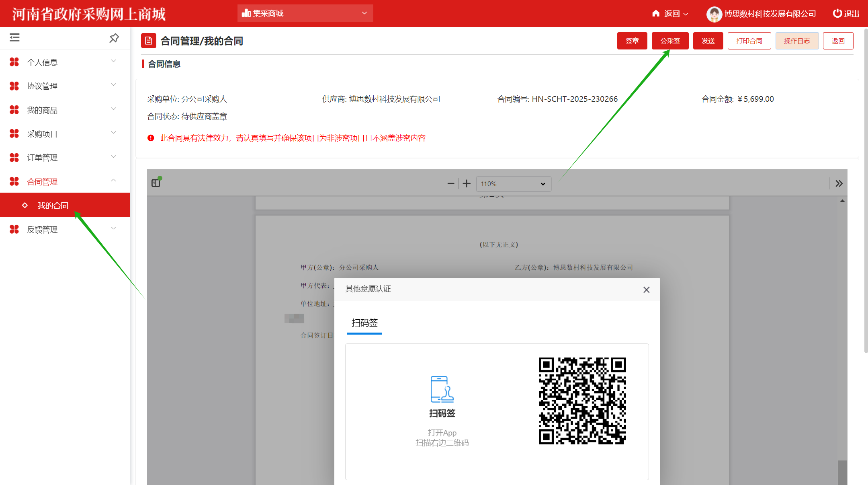Expand 订单管理 menu chevron

tap(113, 157)
